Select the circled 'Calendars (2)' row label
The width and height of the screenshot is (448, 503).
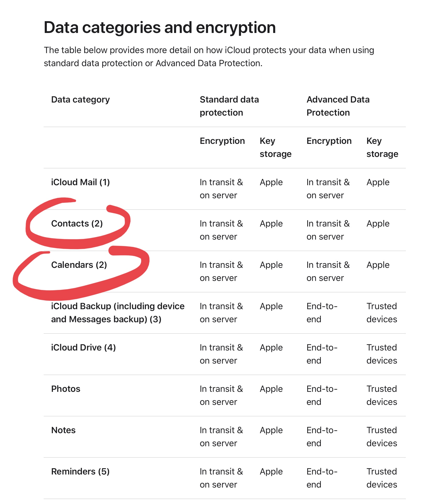(x=79, y=265)
